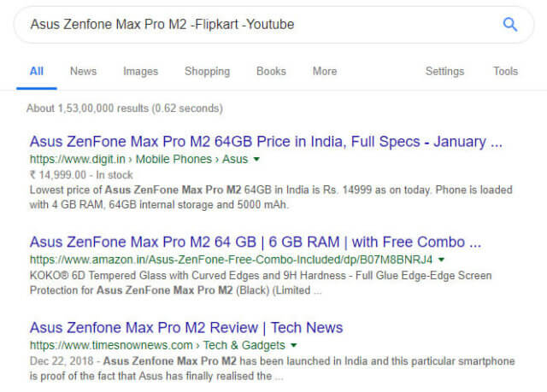
Task: Click the blue search magnifier icon
Action: [509, 25]
